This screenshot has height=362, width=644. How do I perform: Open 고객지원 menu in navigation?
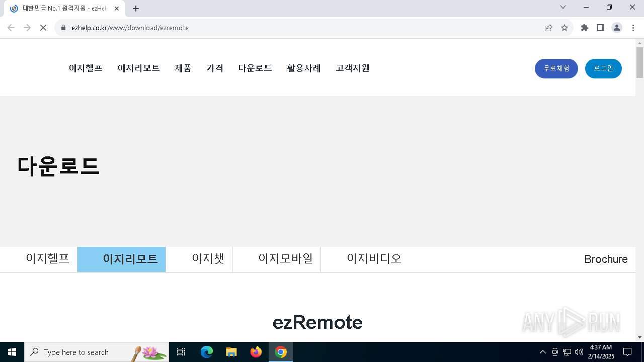tap(353, 68)
